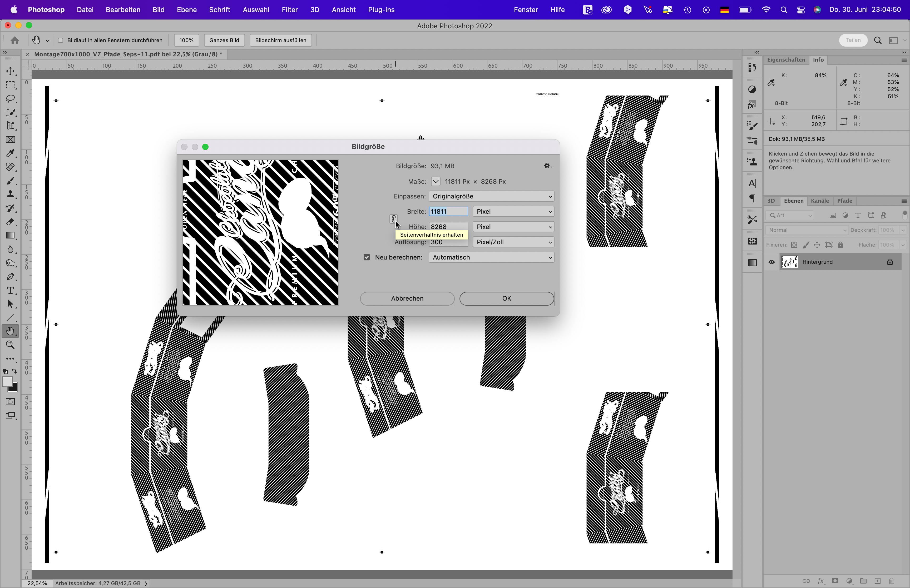Toggle Seitenverhältnis erhalten chain link
This screenshot has width=910, height=588.
394,219
